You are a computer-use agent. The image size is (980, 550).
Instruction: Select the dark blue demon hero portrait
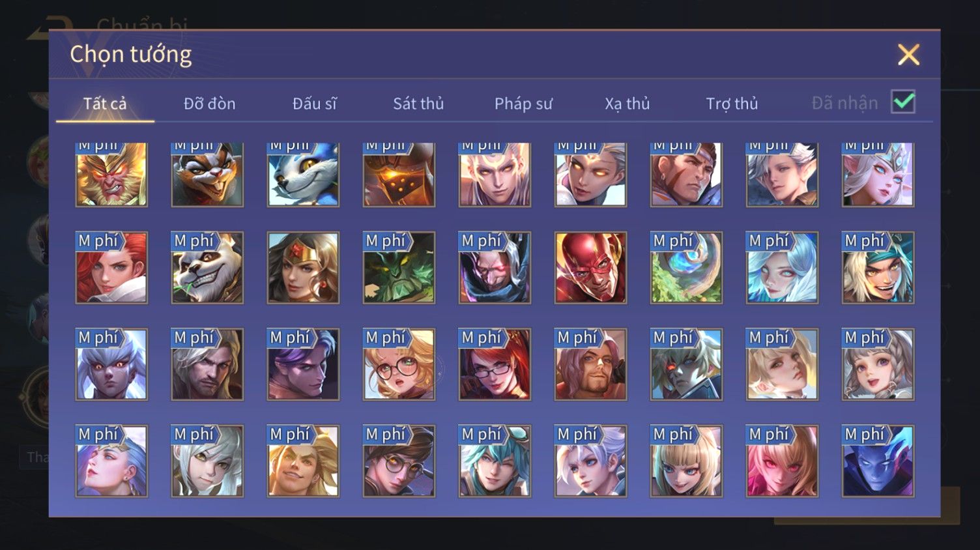[x=878, y=461]
